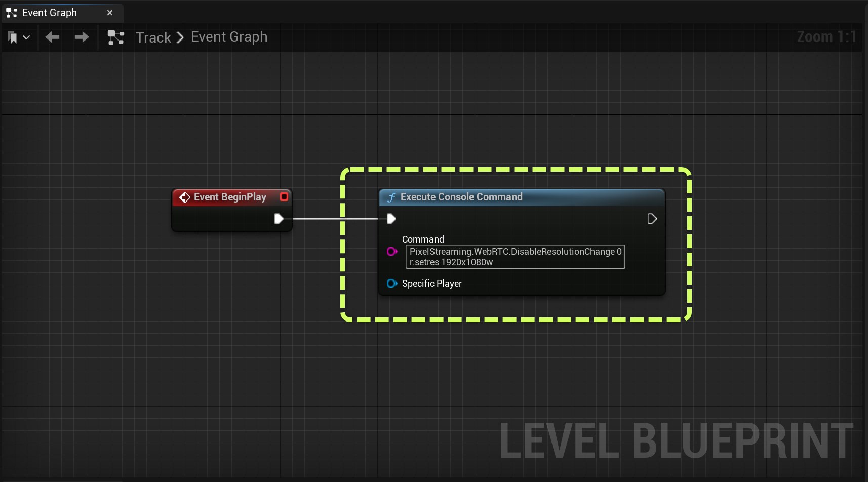Switch to the Event Graph tab

click(49, 13)
